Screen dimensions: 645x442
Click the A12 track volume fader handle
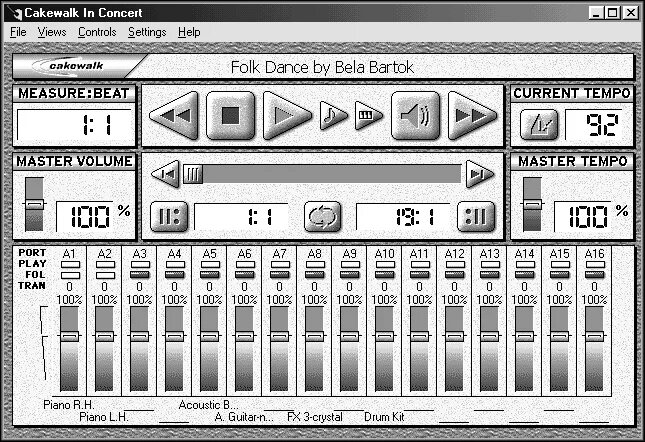[454, 336]
